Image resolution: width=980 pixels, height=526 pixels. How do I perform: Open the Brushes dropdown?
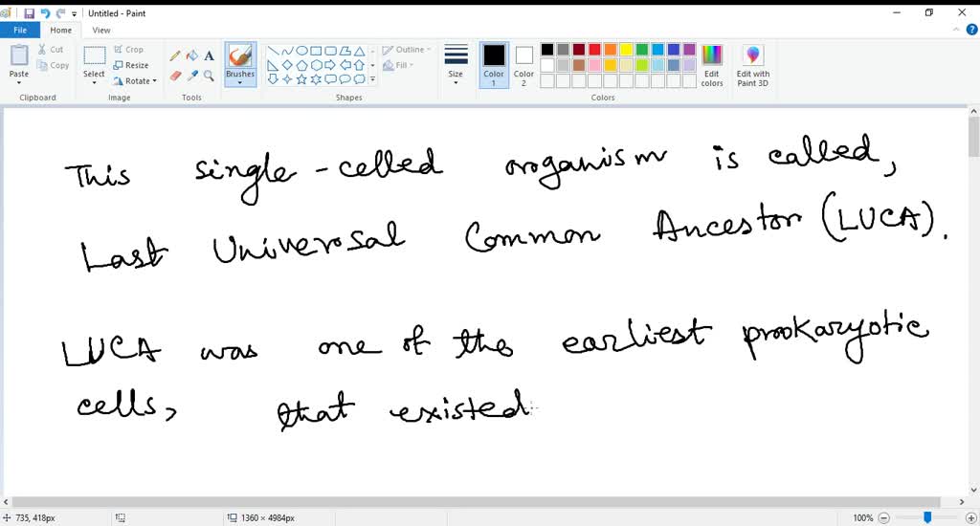click(x=240, y=81)
